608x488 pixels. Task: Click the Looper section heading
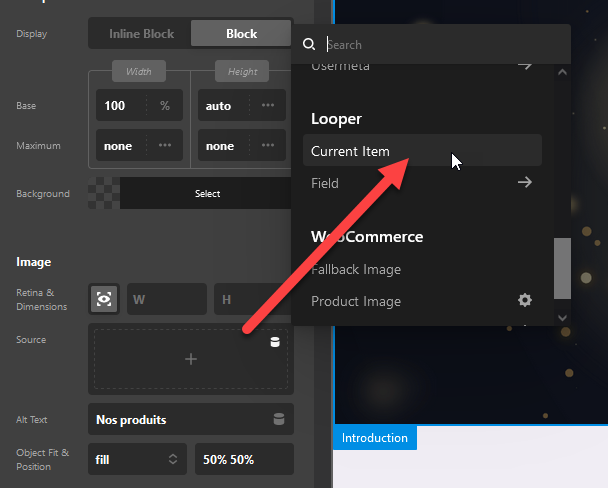coord(336,119)
